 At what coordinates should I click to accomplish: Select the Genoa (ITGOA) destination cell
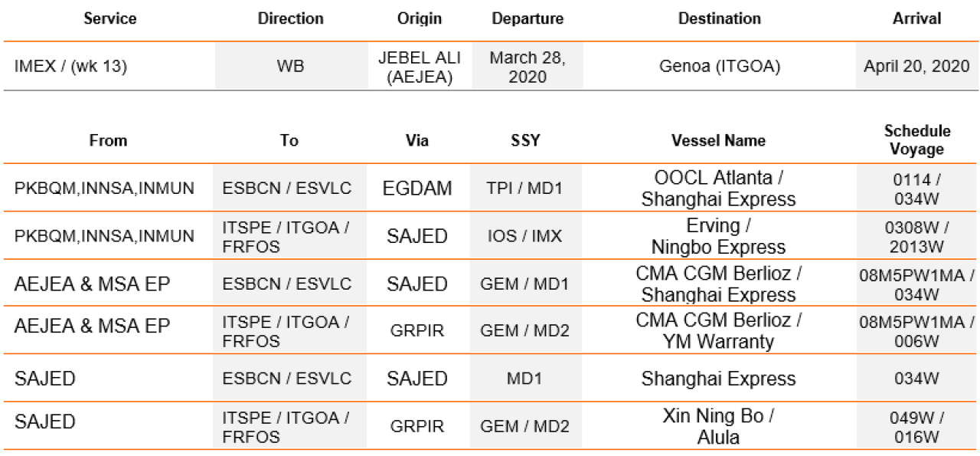[x=720, y=67]
